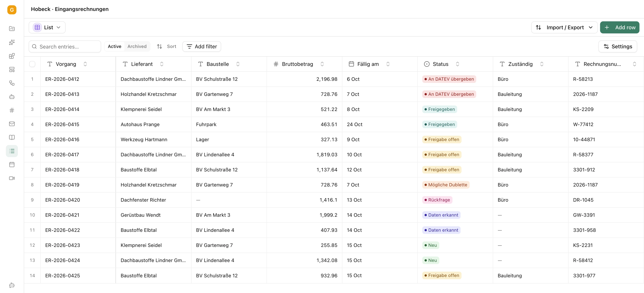Open the hashtag icon in sidebar
The height and width of the screenshot is (293, 644).
pyautogui.click(x=12, y=110)
